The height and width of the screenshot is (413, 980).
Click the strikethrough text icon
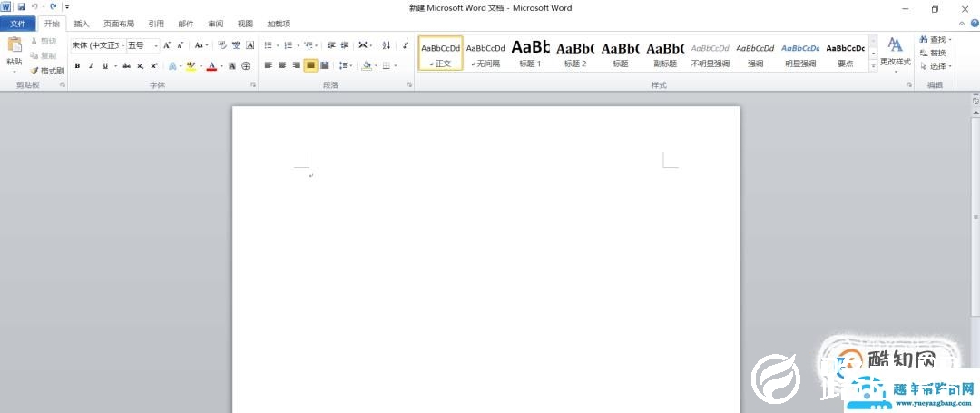(126, 66)
